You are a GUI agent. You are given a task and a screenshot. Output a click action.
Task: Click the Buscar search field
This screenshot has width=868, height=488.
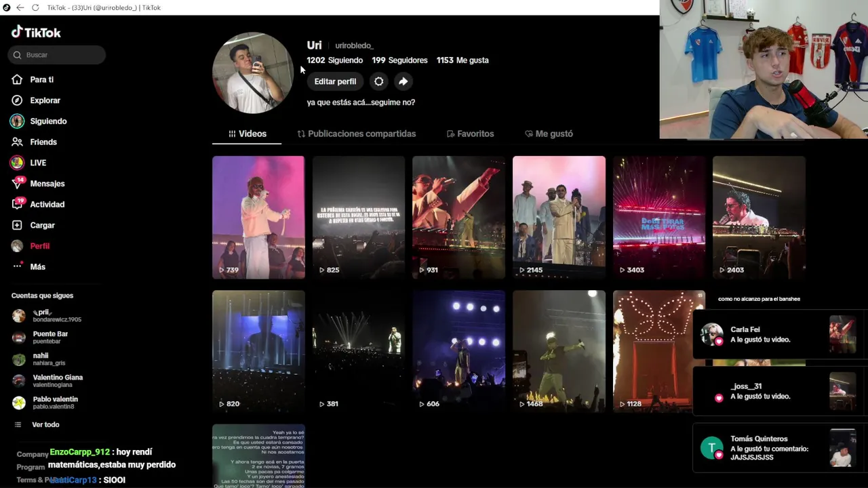tap(57, 55)
